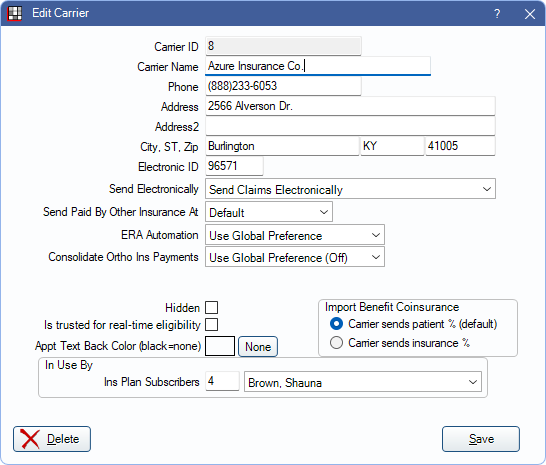Click the Electronic ID field
The image size is (546, 465).
pyautogui.click(x=234, y=166)
